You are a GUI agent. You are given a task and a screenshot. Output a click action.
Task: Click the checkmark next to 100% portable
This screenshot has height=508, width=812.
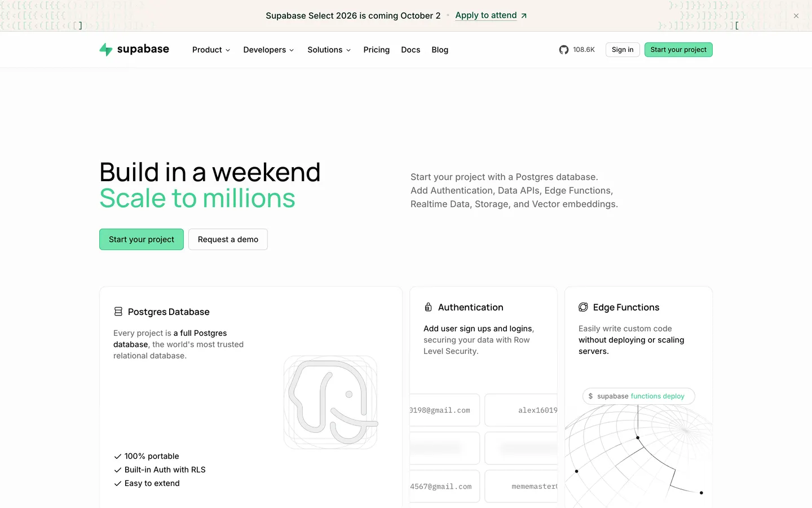tap(118, 456)
